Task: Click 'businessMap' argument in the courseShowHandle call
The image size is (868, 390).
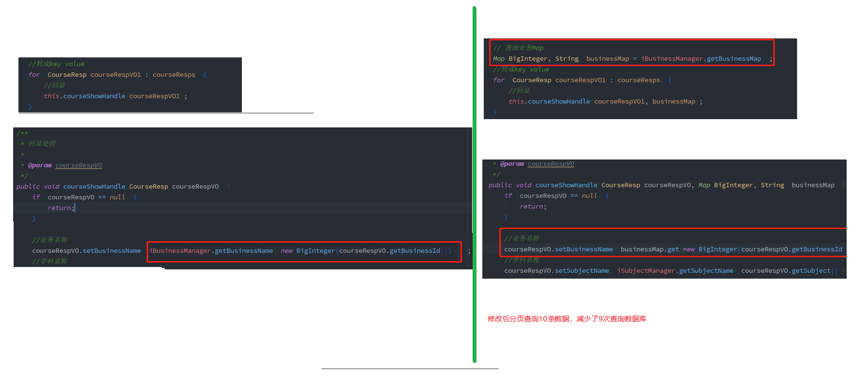Action: (674, 101)
